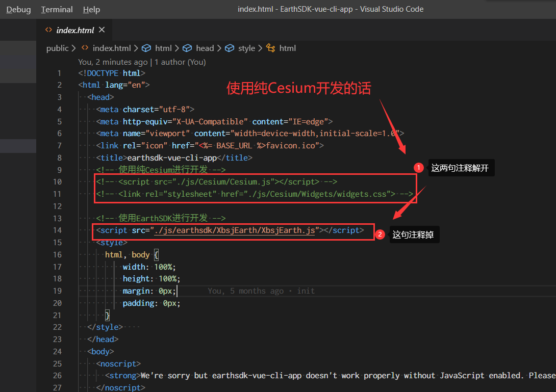Close the index.html tab
The image size is (556, 392).
(x=102, y=30)
